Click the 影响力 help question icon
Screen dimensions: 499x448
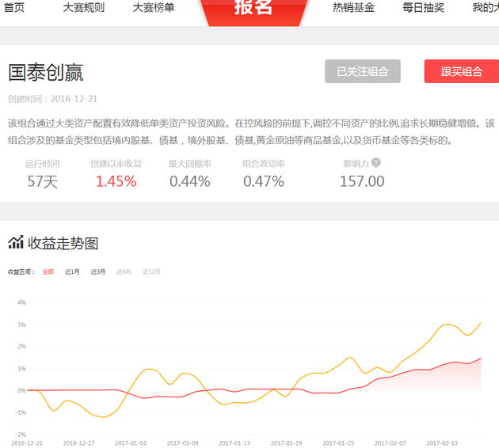pos(376,163)
